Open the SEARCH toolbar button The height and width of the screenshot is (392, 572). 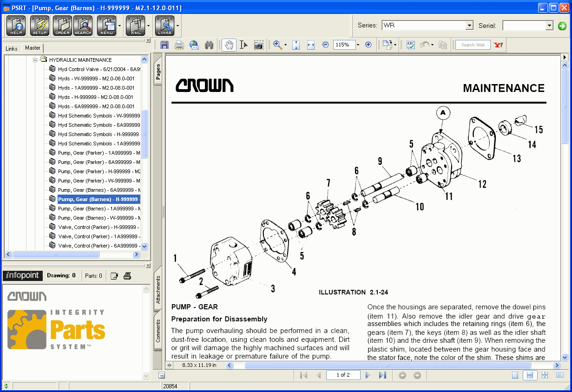[x=83, y=26]
